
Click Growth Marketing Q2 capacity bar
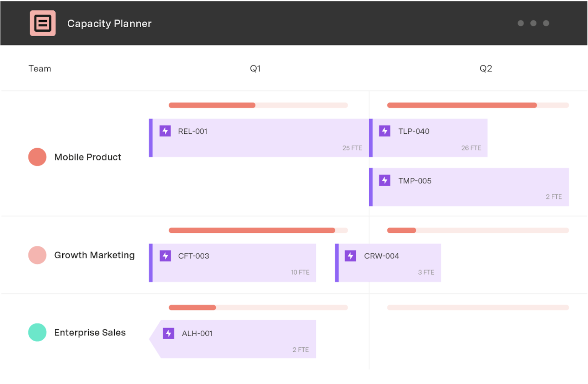(478, 230)
